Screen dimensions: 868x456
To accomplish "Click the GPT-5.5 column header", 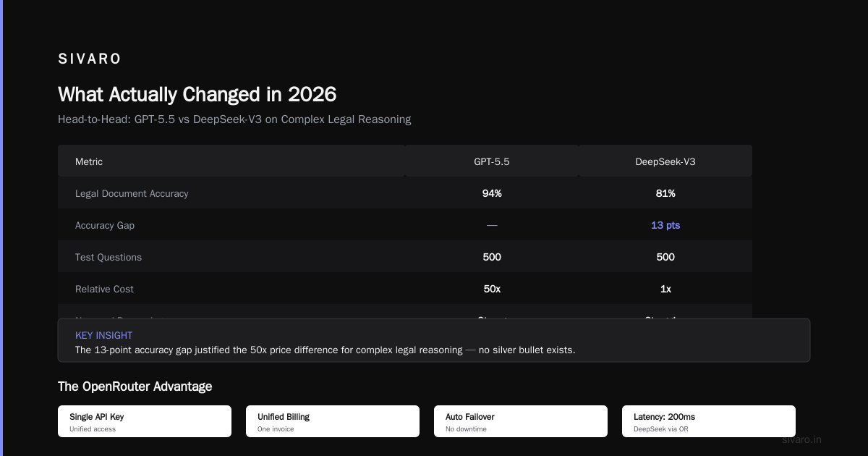I will pyautogui.click(x=492, y=161).
